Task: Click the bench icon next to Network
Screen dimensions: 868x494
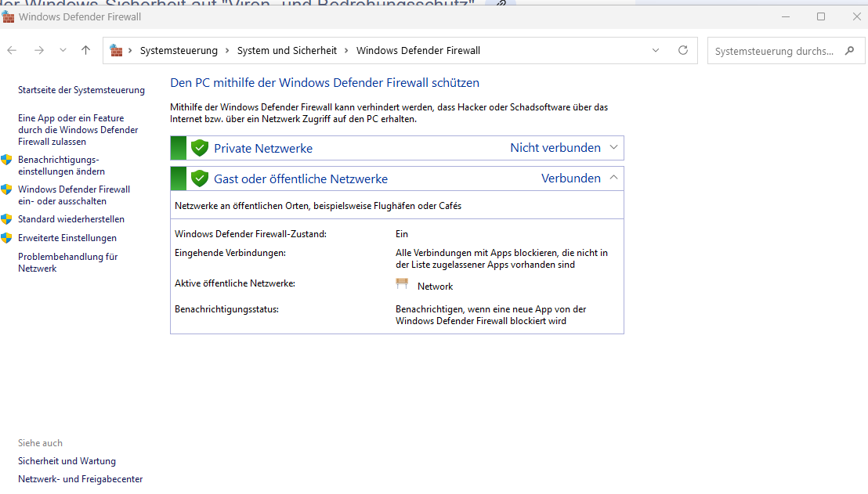Action: pyautogui.click(x=402, y=283)
